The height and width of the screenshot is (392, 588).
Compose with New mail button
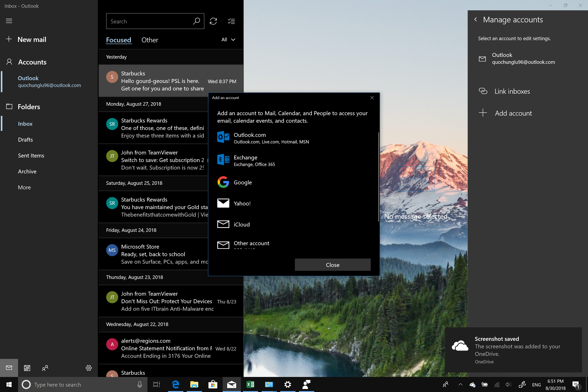[49, 39]
